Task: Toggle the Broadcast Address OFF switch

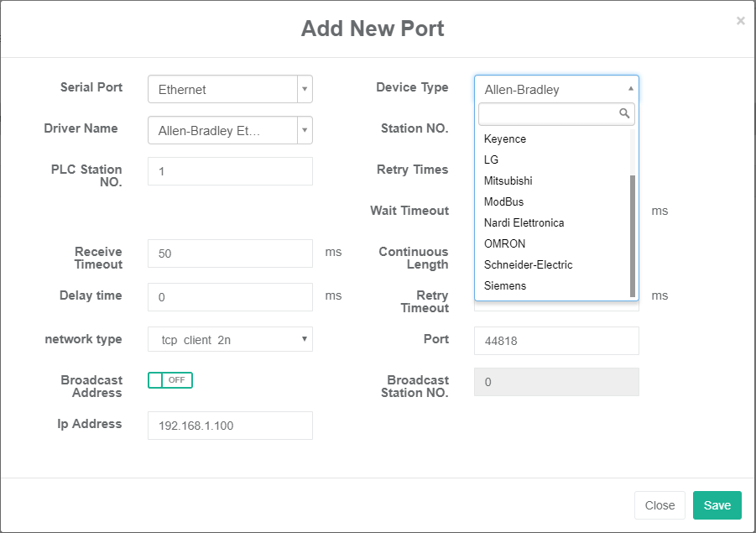Action: (170, 380)
